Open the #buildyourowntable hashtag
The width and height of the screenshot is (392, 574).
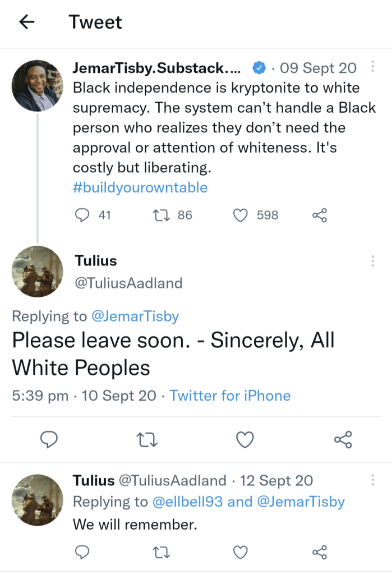click(x=140, y=187)
